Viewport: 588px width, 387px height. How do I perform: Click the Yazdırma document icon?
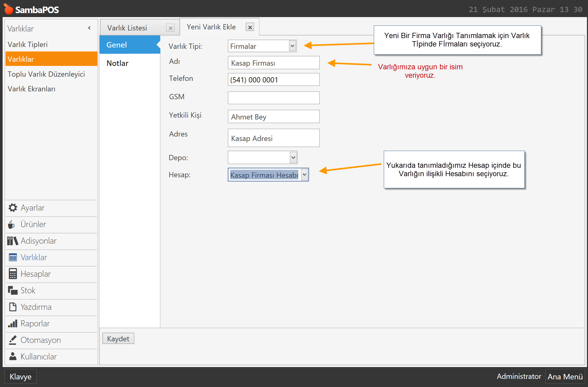pos(13,307)
